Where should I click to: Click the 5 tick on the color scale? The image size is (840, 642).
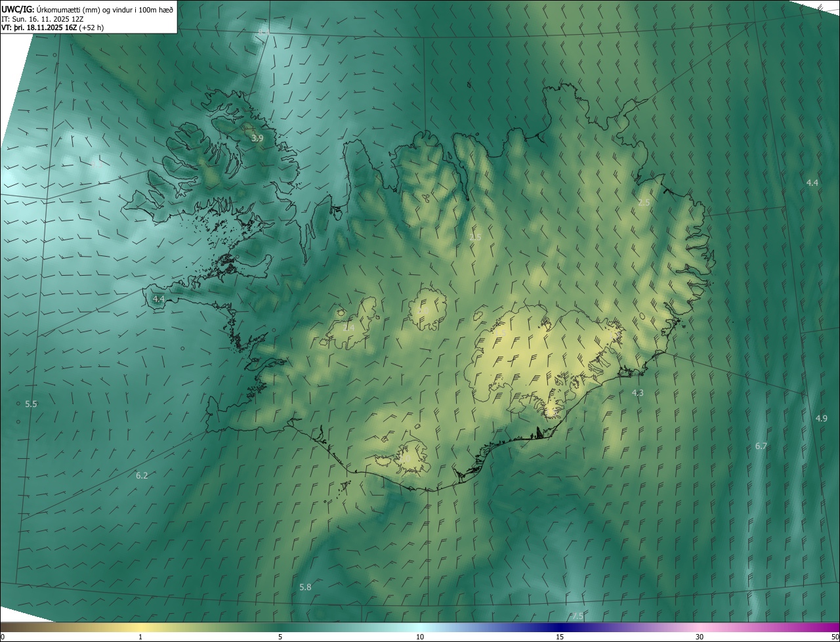point(280,637)
